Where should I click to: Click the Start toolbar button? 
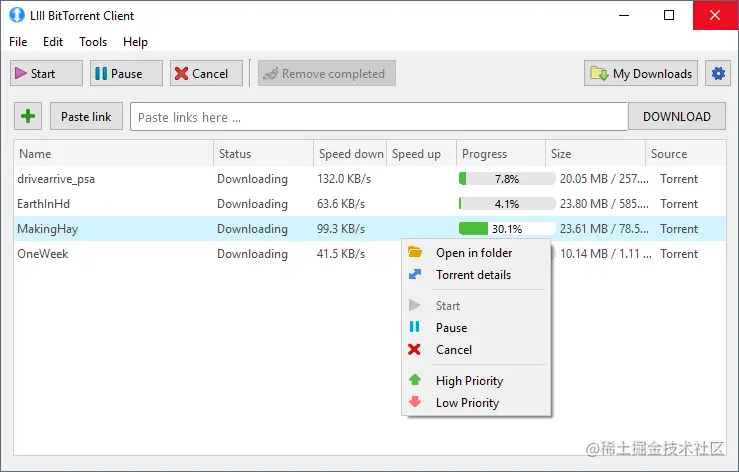(46, 74)
